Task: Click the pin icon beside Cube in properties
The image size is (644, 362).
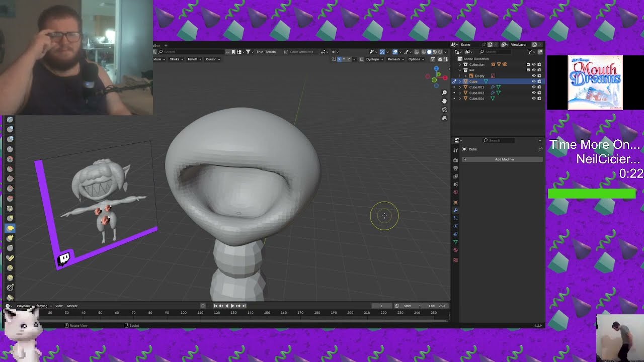Action: pos(540,149)
